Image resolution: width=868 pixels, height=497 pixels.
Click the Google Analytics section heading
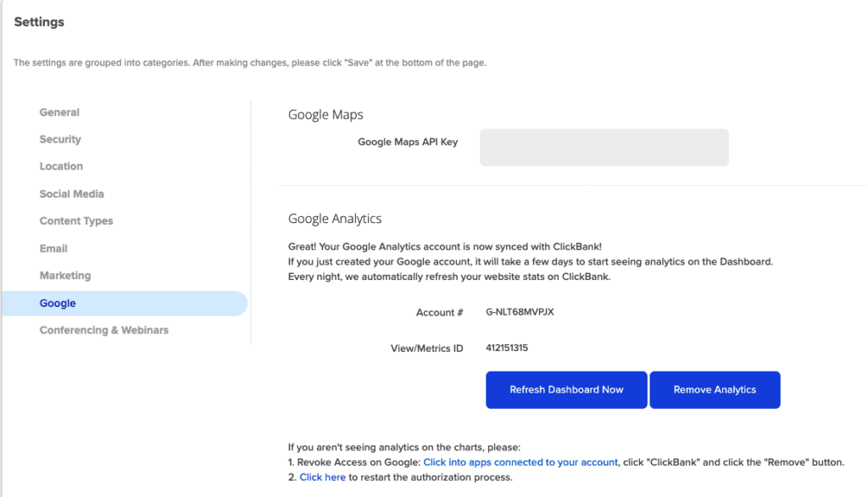(x=335, y=219)
